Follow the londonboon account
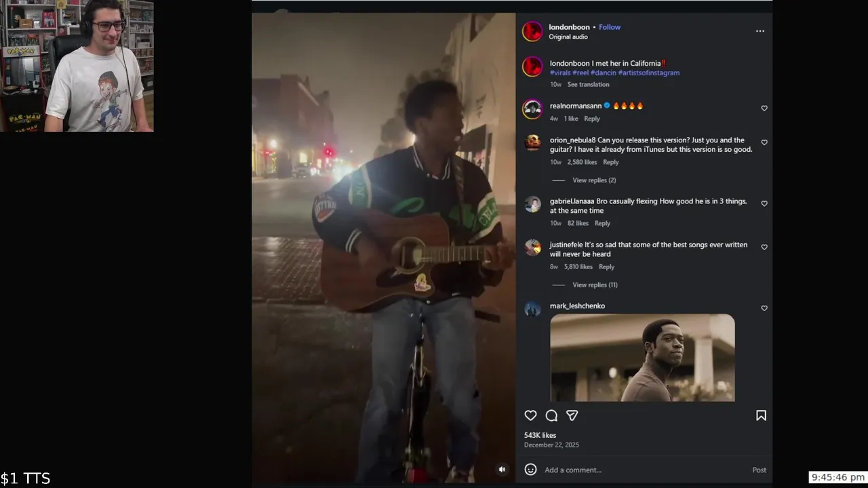 (610, 27)
